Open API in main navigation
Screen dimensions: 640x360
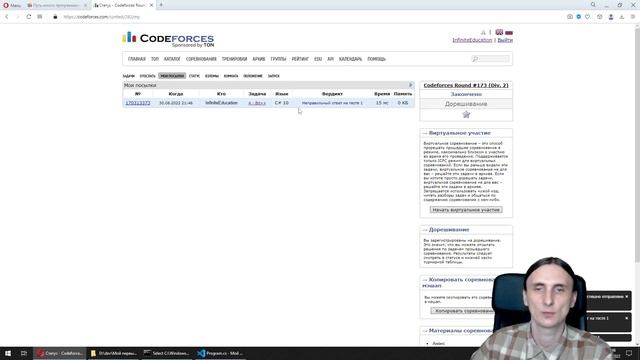click(330, 59)
